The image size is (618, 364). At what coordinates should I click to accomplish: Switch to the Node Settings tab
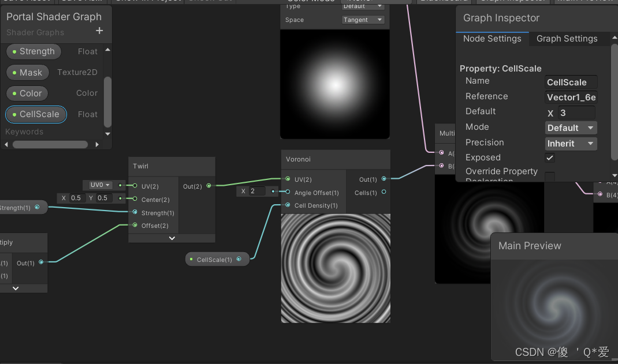[x=492, y=39]
